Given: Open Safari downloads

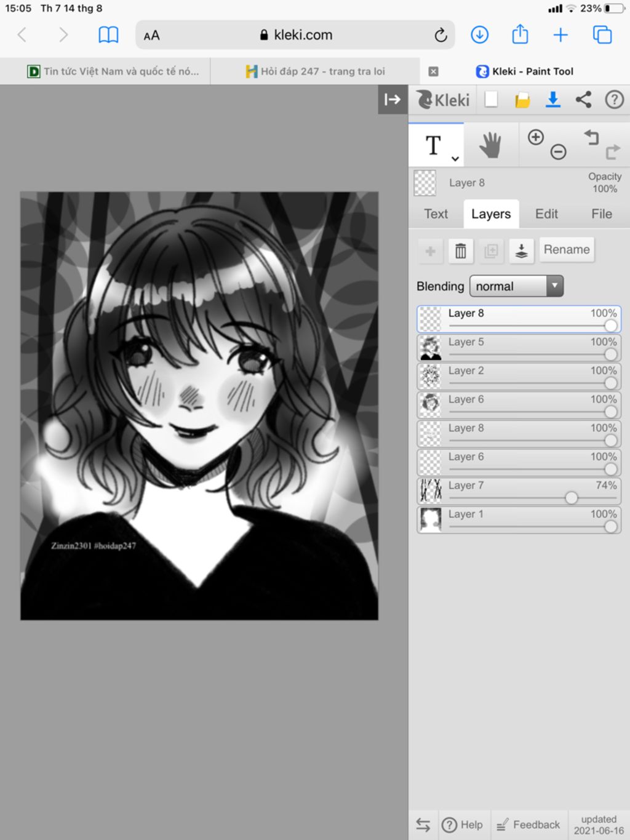Looking at the screenshot, I should [x=480, y=34].
